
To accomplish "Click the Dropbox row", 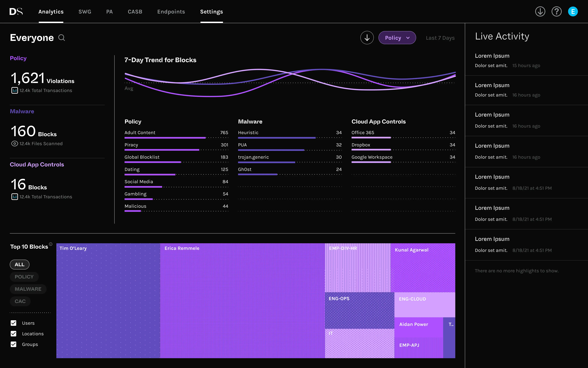I will pyautogui.click(x=403, y=147).
